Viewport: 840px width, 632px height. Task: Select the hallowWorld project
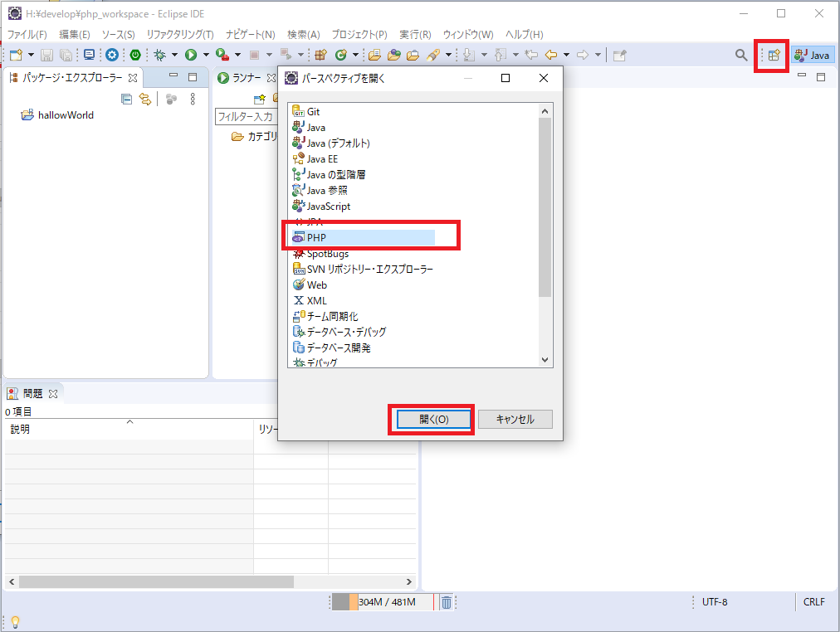(x=57, y=115)
